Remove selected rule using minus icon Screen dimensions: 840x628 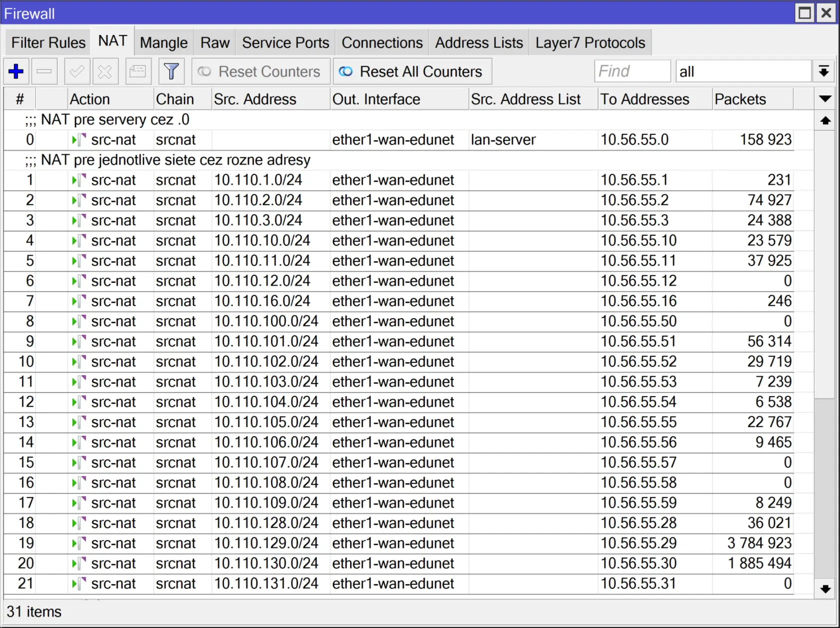[44, 71]
